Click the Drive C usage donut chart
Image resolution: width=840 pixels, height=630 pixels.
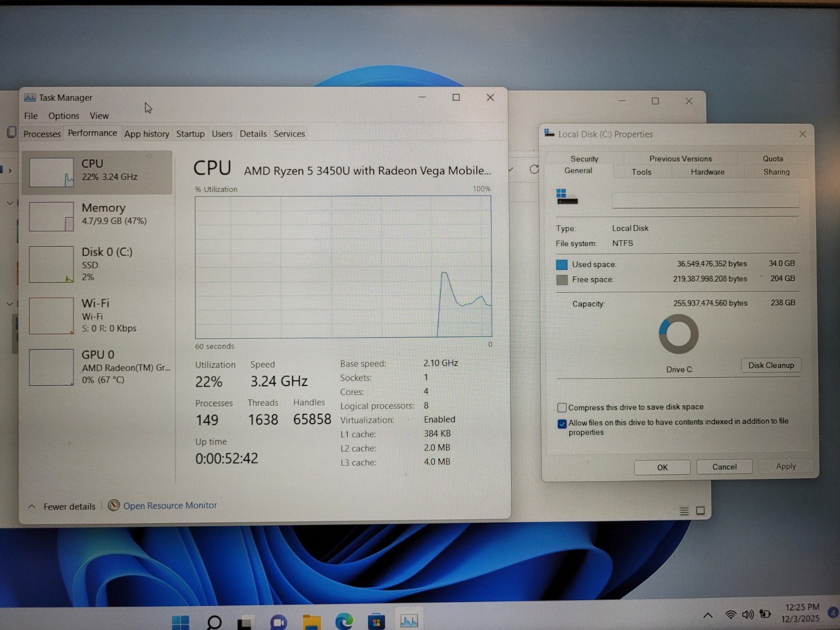pos(678,334)
